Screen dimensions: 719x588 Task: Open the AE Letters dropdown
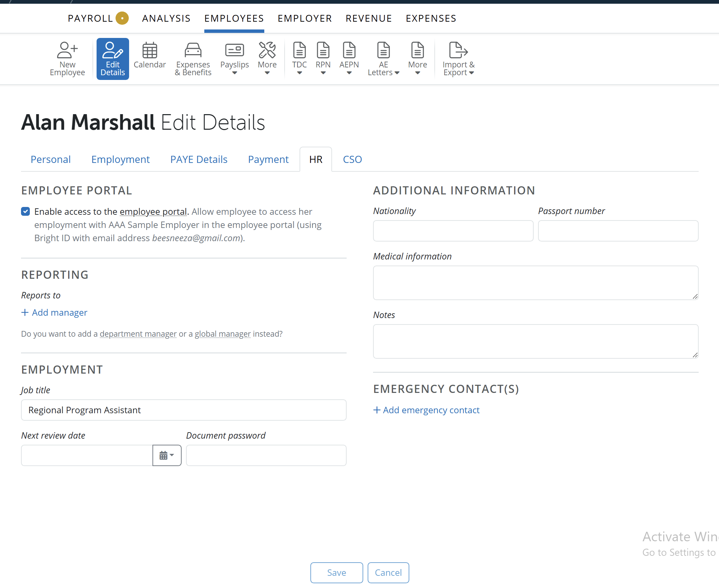[x=384, y=59]
